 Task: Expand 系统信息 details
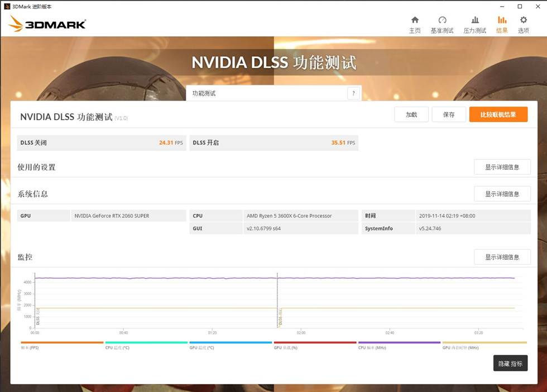(x=502, y=194)
